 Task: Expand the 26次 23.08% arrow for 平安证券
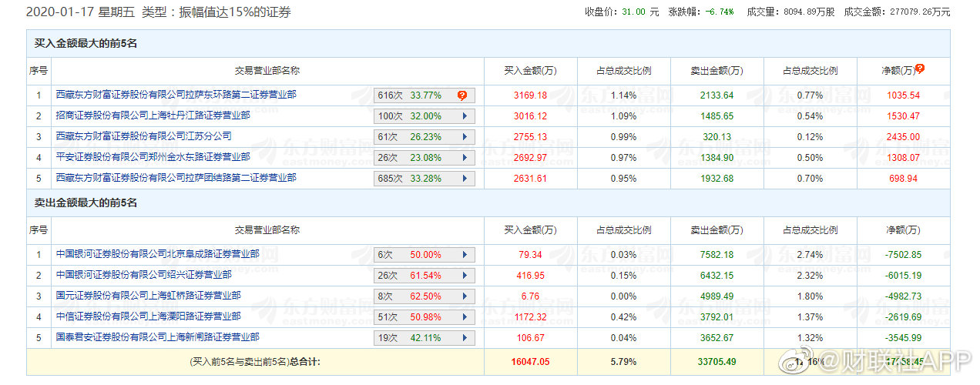464,158
